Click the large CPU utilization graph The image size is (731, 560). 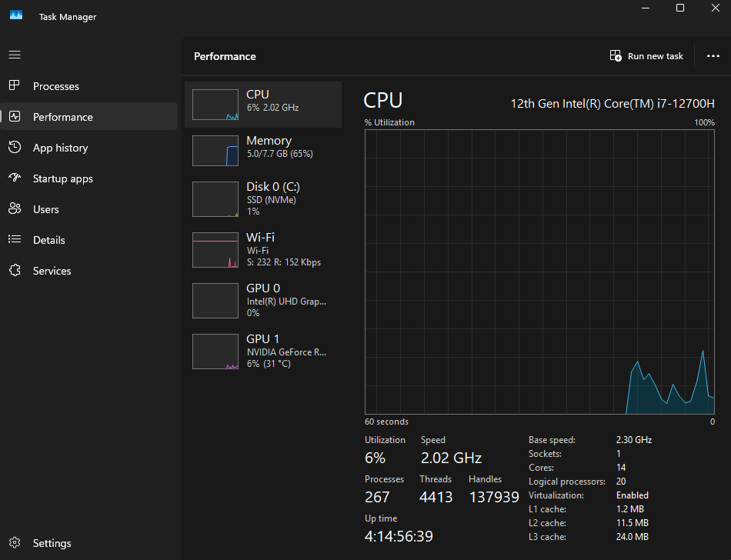click(539, 272)
